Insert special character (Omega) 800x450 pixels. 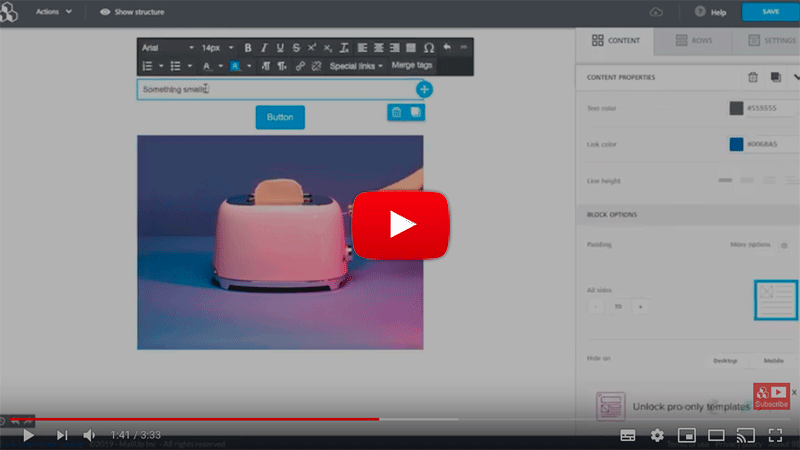(x=429, y=47)
